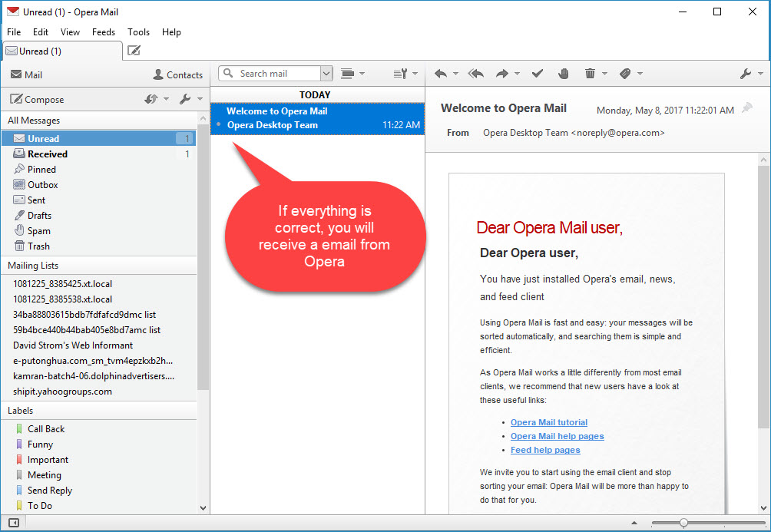771x532 pixels.
Task: Mark message as spam with hand icon
Action: (564, 74)
